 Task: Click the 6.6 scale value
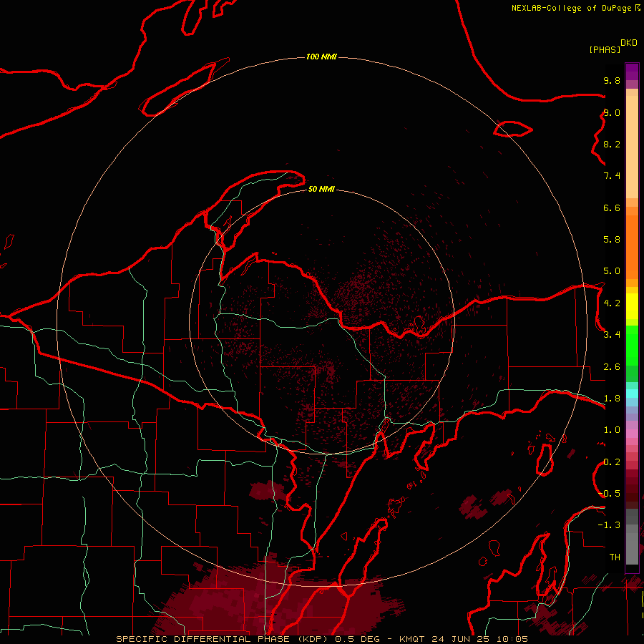tap(612, 208)
